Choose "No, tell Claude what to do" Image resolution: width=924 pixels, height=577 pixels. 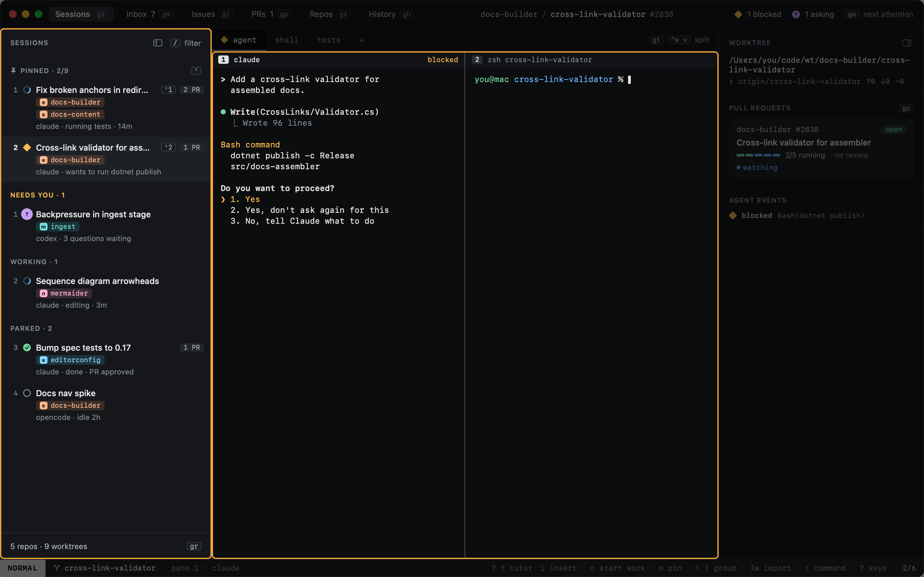(302, 221)
